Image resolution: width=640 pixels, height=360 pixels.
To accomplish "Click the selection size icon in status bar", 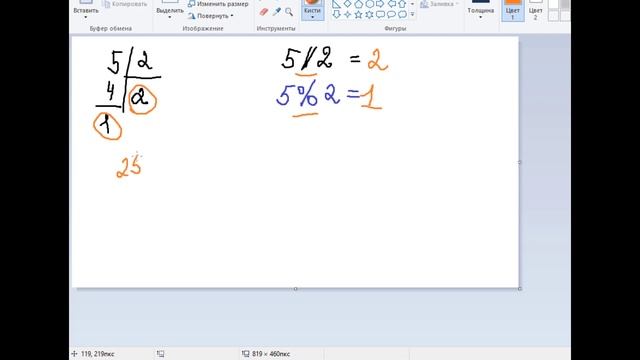I will (160, 354).
